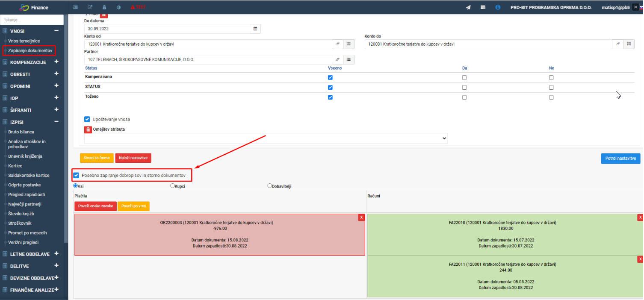Open Vnos temeljnice menu item
This screenshot has width=644, height=300.
pyautogui.click(x=24, y=41)
